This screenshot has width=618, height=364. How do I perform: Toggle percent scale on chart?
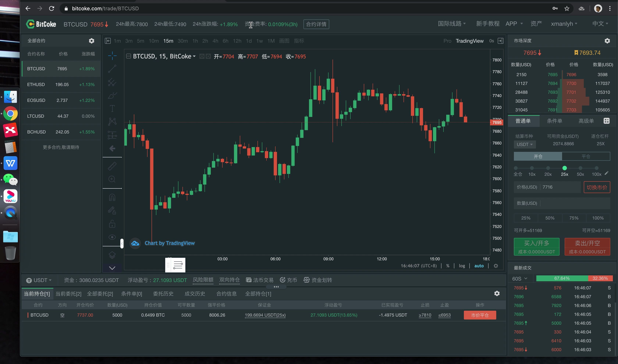tap(448, 266)
